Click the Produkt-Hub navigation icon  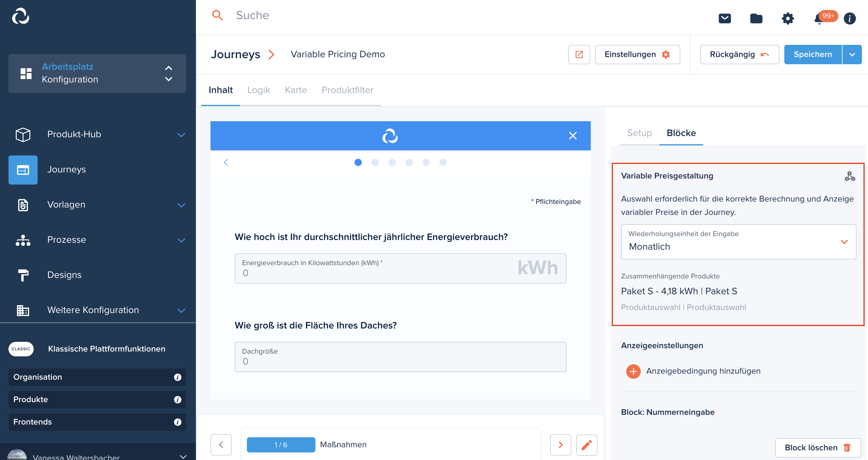coord(23,134)
